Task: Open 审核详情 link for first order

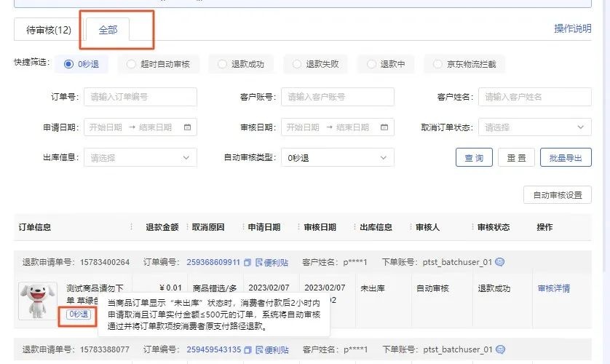Action: tap(553, 288)
